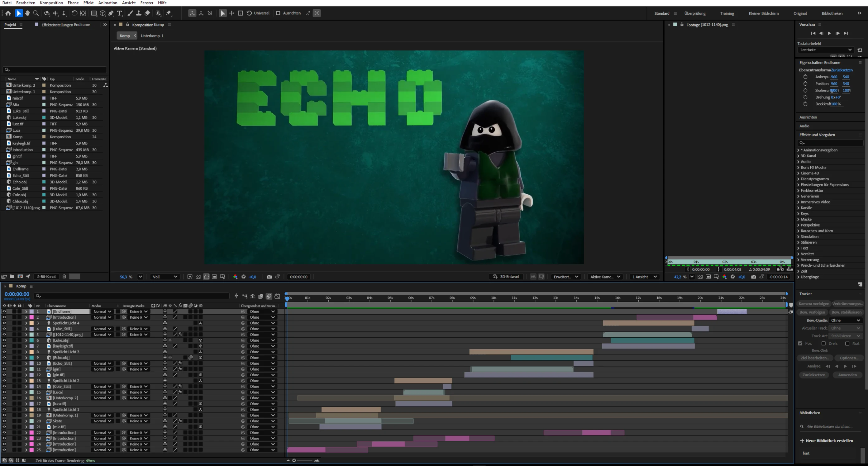Toggle visibility of Echo.obj layer
This screenshot has height=466, width=868.
click(4, 358)
